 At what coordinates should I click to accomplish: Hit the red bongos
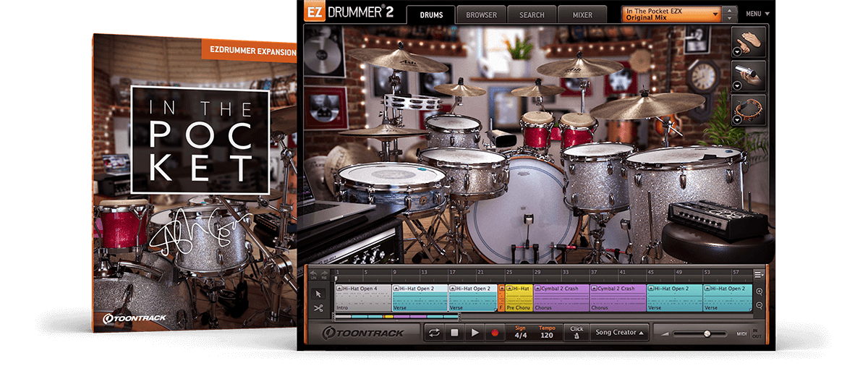[x=557, y=129]
